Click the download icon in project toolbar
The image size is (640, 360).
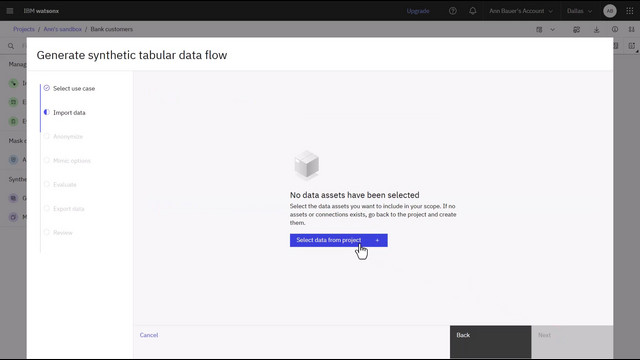coord(596,30)
